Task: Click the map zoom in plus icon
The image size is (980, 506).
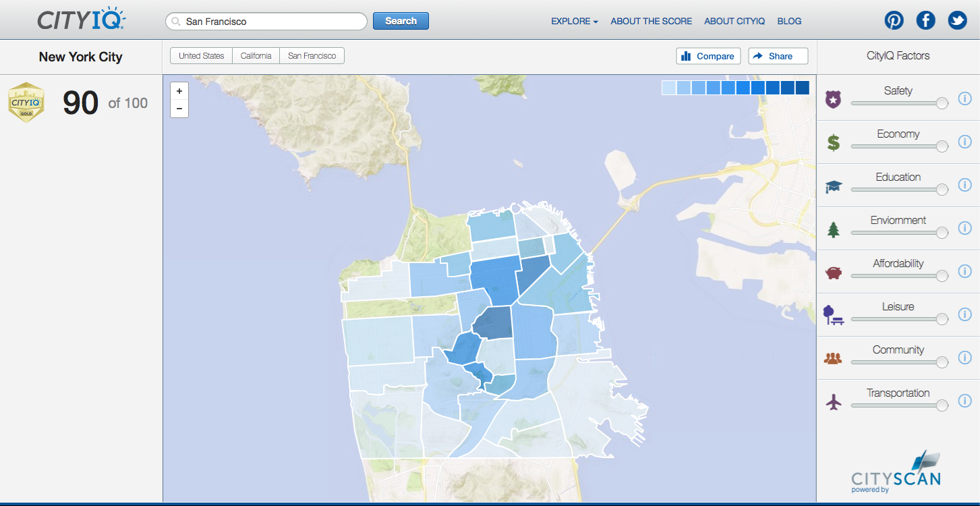Action: click(179, 91)
